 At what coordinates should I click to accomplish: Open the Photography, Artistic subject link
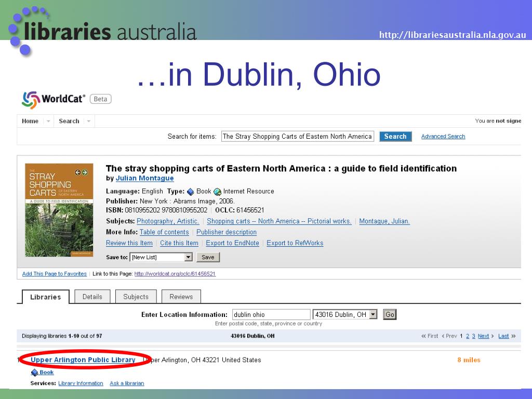(168, 221)
